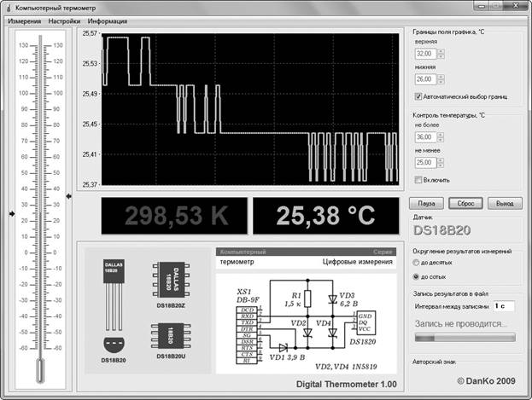Viewport: 532px width, 400px height.
Task: Adjust the нижняя graph limit spinner
Action: tap(441, 79)
